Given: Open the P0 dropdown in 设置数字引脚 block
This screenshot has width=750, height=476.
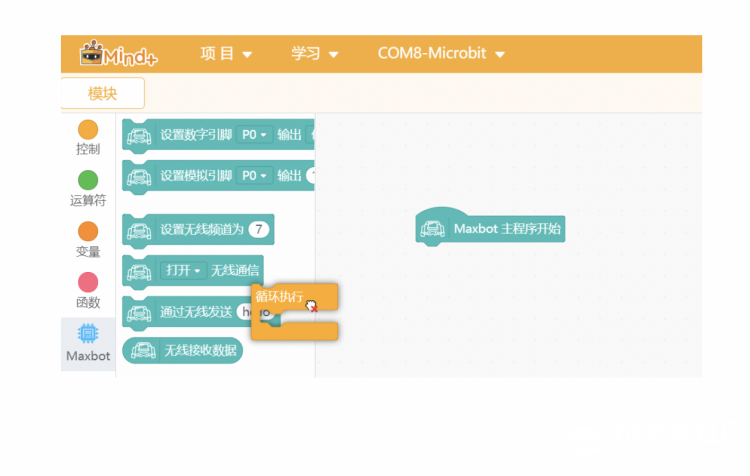Looking at the screenshot, I should point(254,135).
